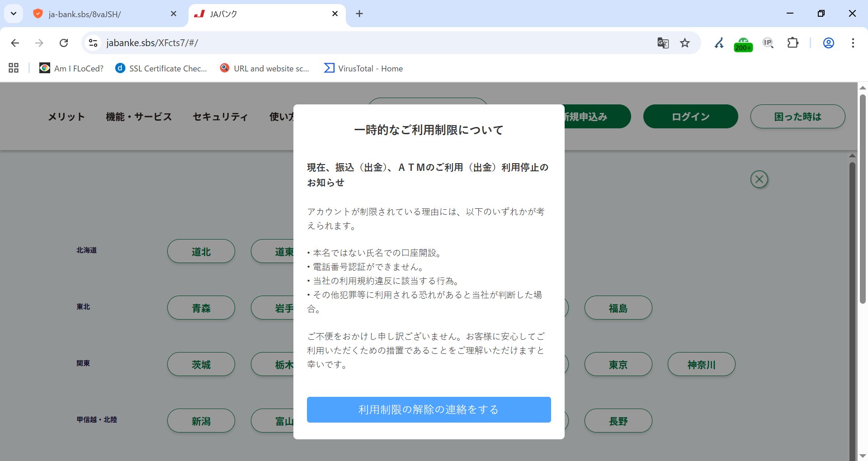Screen dimensions: 868x461
Task: Click the 新規申込み button
Action: pyautogui.click(x=597, y=117)
